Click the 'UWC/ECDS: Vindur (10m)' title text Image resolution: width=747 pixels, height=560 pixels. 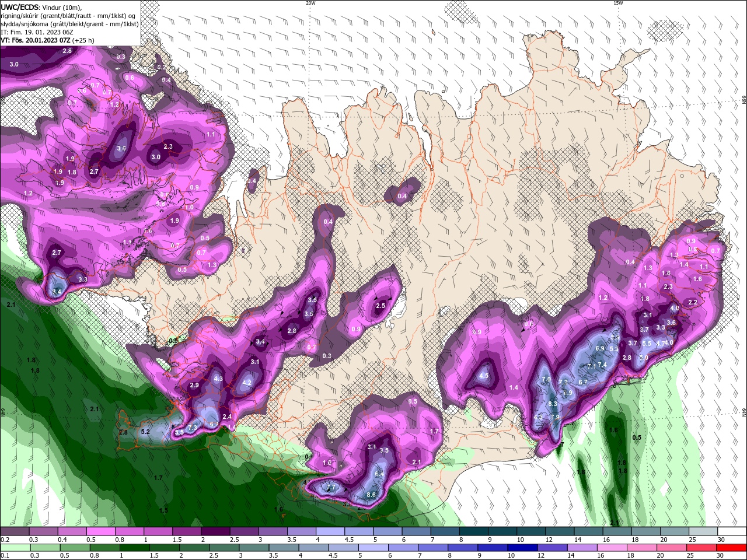[42, 7]
